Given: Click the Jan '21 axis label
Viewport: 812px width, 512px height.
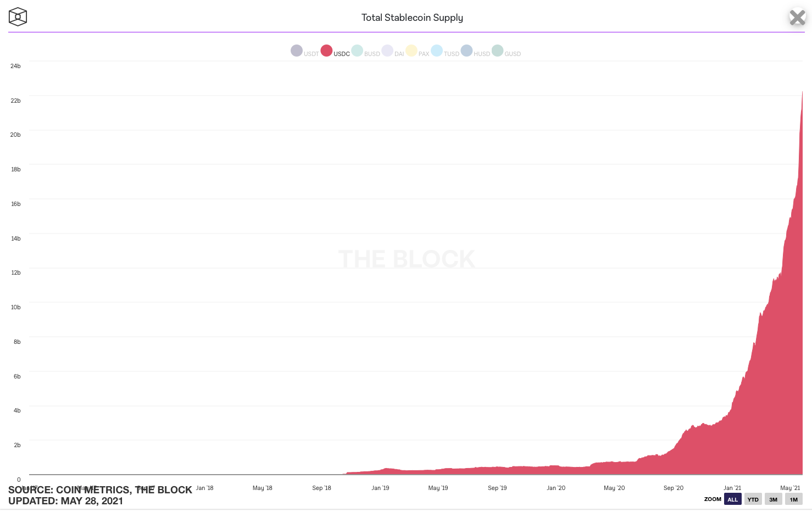Looking at the screenshot, I should 732,488.
